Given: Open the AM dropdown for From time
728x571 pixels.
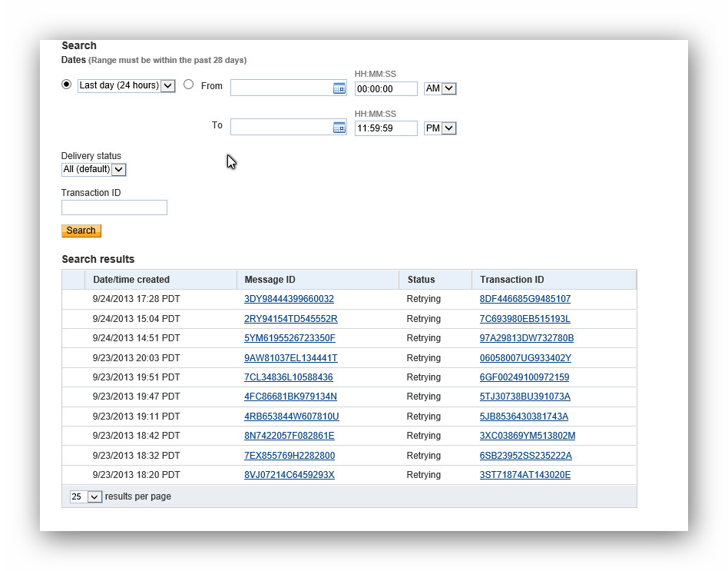Looking at the screenshot, I should click(x=448, y=88).
